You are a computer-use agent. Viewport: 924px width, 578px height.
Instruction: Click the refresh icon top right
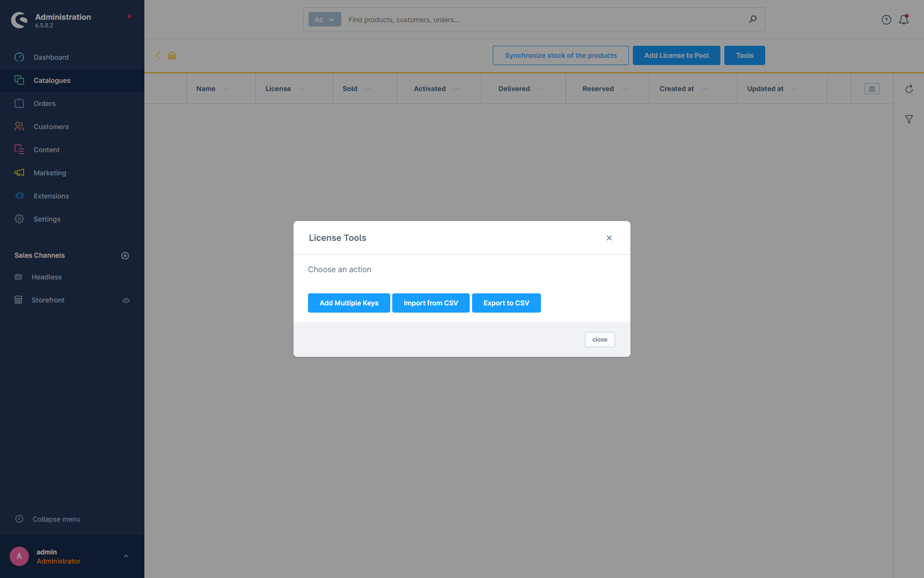(x=909, y=89)
